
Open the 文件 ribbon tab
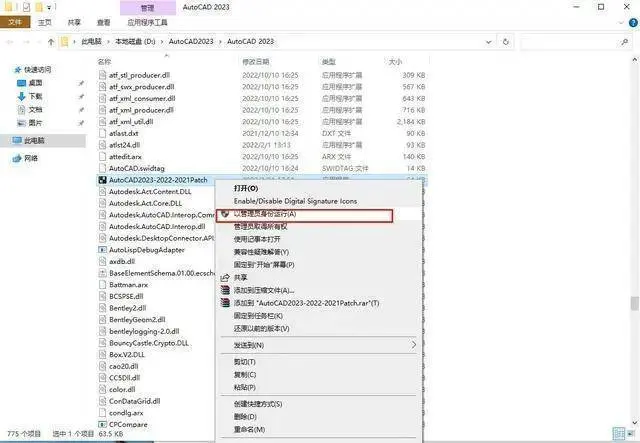[15, 22]
